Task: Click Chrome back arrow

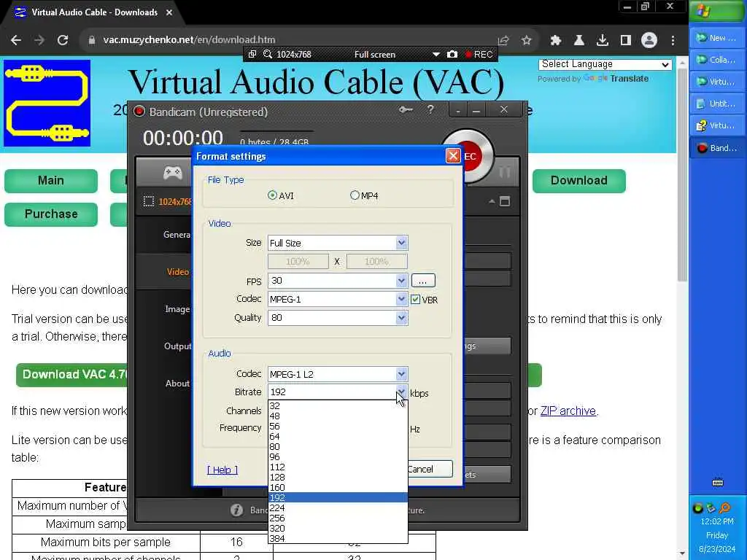Action: click(16, 40)
